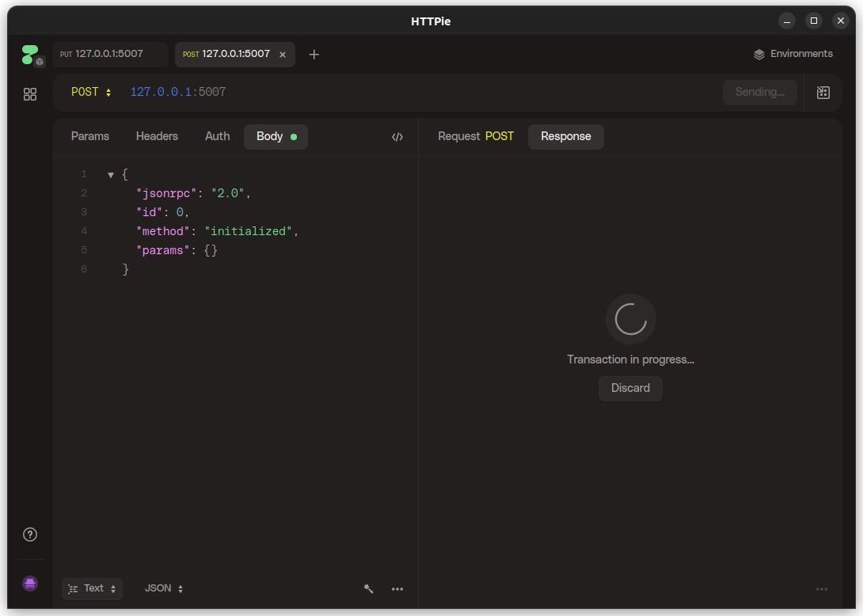Click the collapse-to-panel icon beside Sending
This screenshot has width=863, height=616.
click(x=823, y=92)
